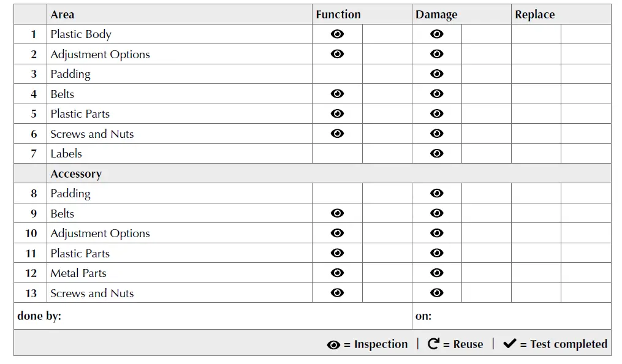Screen dimensions: 622x364
Task: Check the empty Replace box for Plastic Body
Action: [536, 34]
